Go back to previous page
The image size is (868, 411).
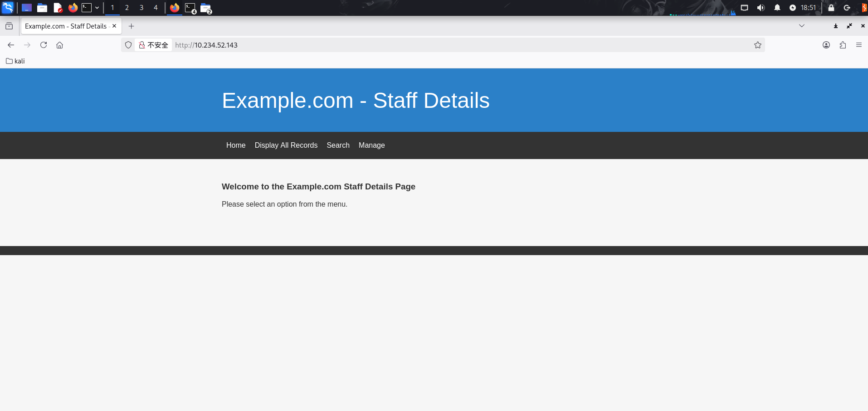point(11,45)
